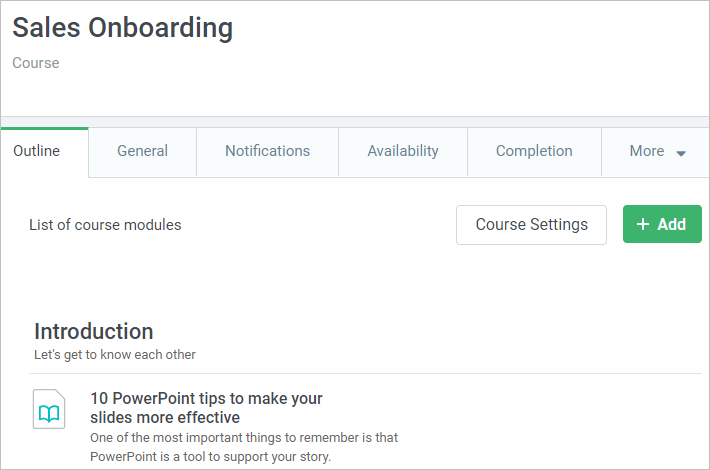Open Course Settings
Viewport: 710px width, 470px height.
pyautogui.click(x=532, y=225)
